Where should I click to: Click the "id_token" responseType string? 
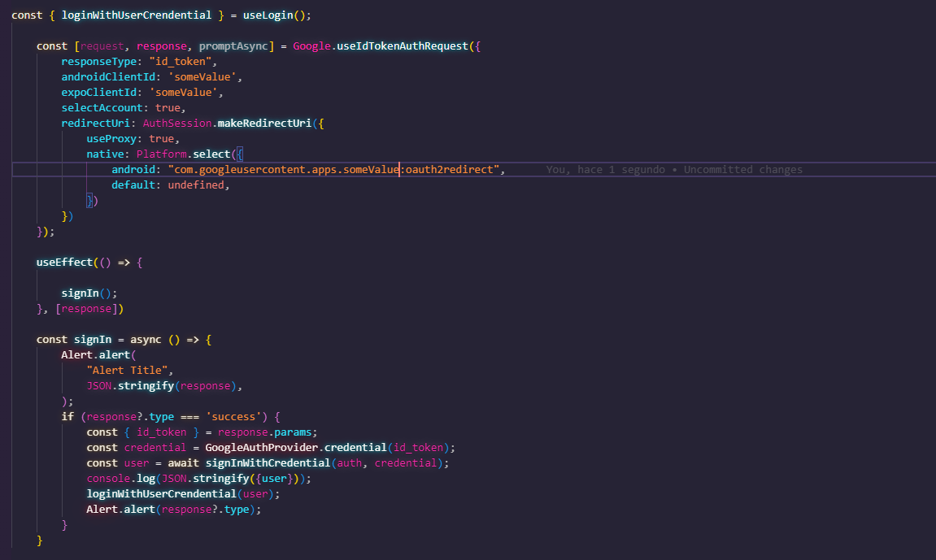point(181,61)
